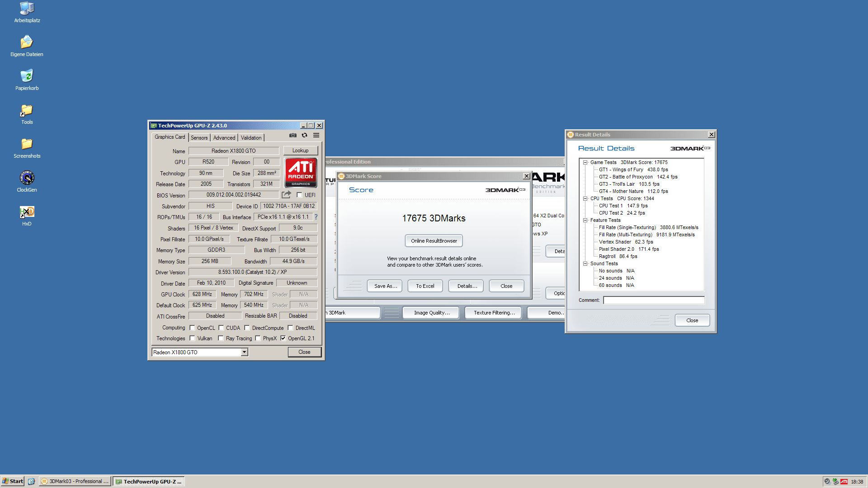The width and height of the screenshot is (868, 488).
Task: Switch to 3DMark03 Professional taskbar button
Action: (75, 481)
